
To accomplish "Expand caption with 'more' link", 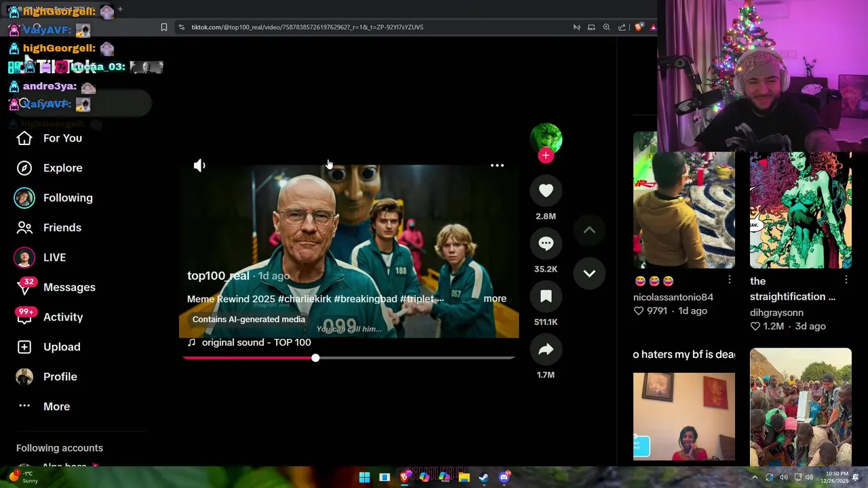I will [x=495, y=299].
